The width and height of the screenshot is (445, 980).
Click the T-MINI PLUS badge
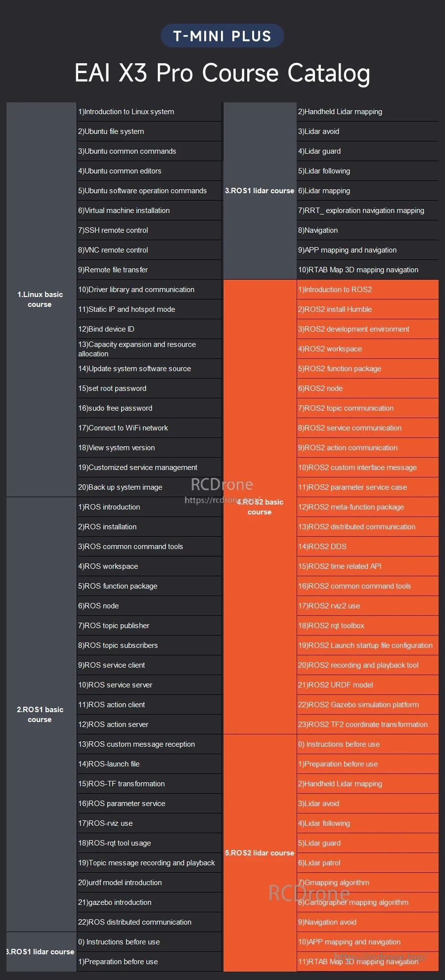tap(222, 36)
